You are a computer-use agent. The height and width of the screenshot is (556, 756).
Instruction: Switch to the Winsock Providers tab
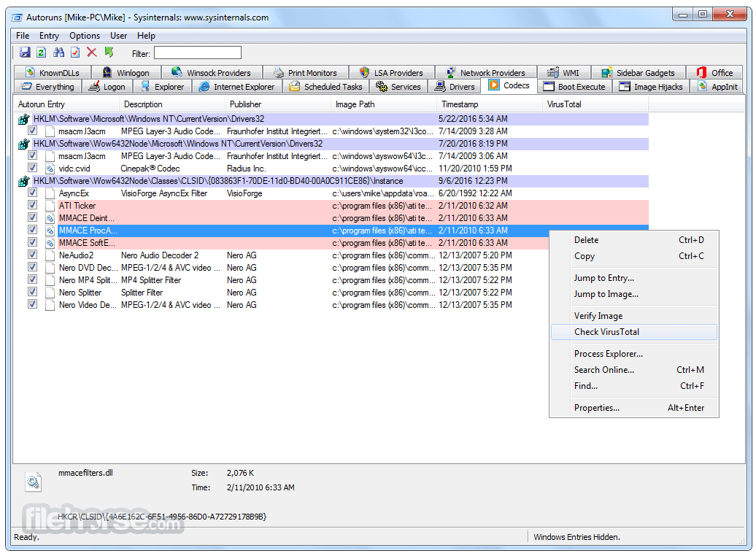tap(212, 73)
